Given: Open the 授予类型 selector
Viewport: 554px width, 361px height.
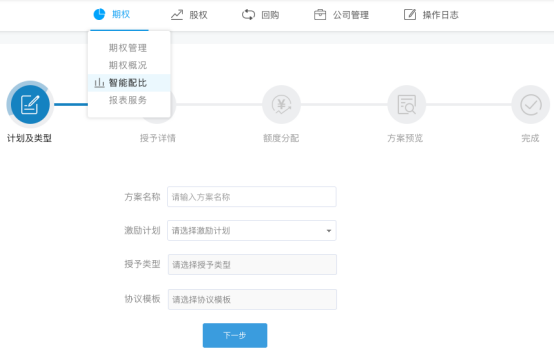Looking at the screenshot, I should [x=252, y=265].
